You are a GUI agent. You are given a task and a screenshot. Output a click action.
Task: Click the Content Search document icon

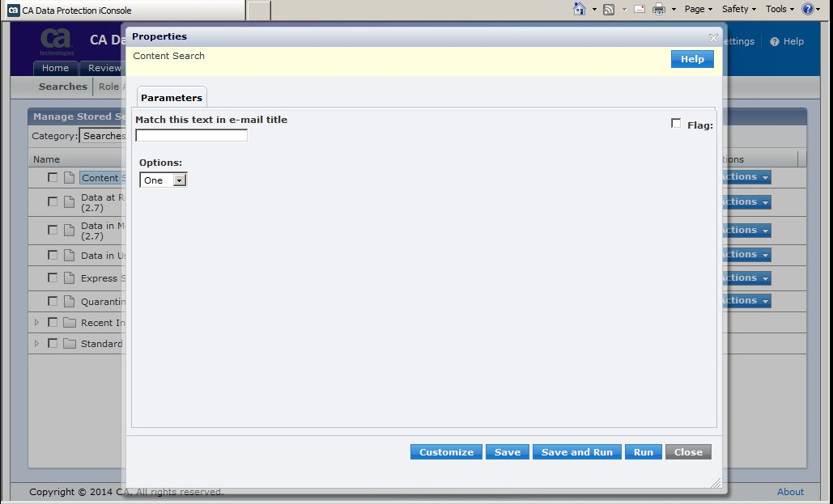point(69,177)
